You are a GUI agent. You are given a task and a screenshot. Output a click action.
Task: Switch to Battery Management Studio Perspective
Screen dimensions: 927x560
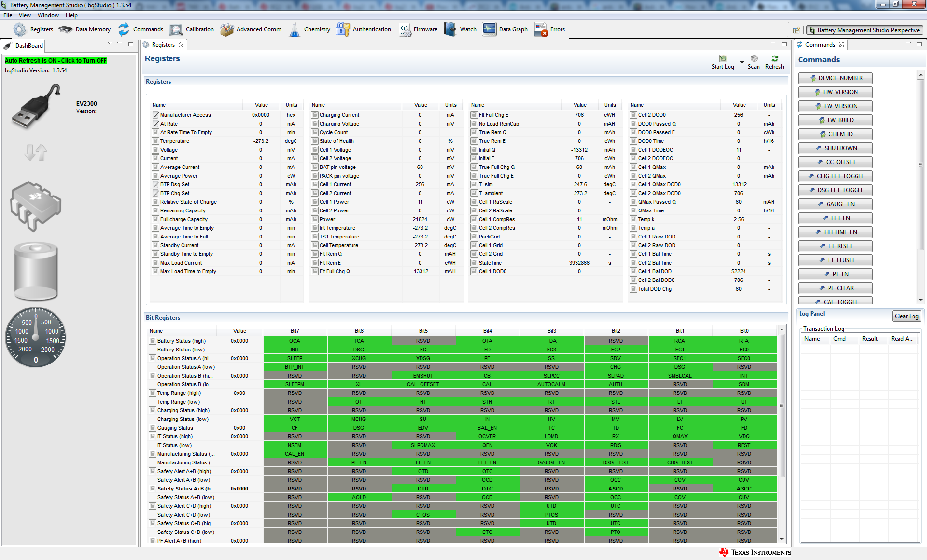864,30
